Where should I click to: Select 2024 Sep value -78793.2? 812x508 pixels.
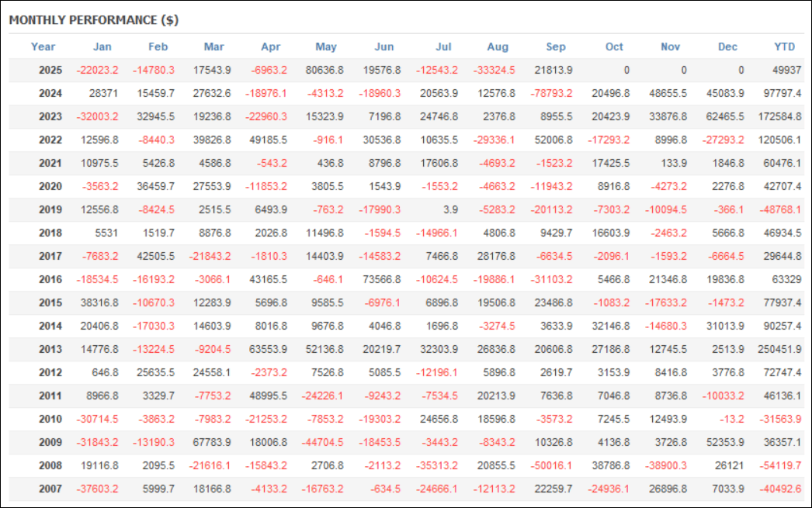(550, 94)
